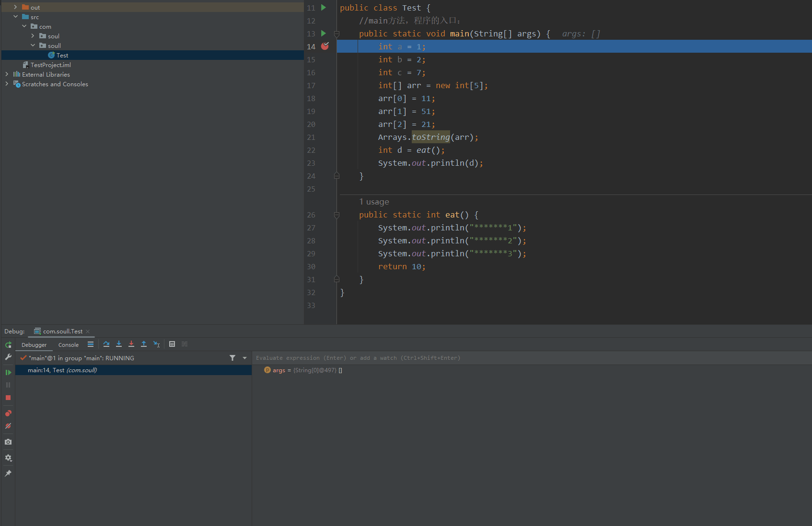Click line number 17 in the gutter

[311, 86]
